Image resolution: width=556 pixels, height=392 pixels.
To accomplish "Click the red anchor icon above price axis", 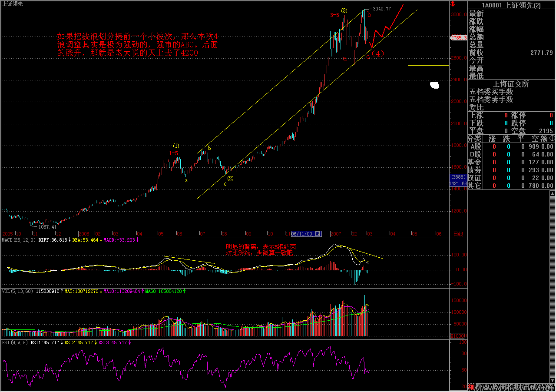I will tap(452, 4).
